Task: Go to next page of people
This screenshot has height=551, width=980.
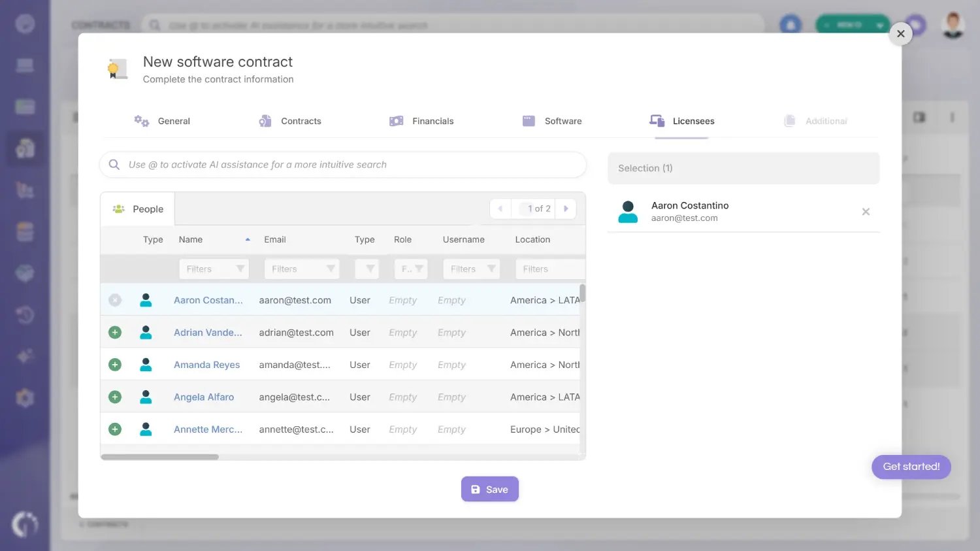Action: 566,209
